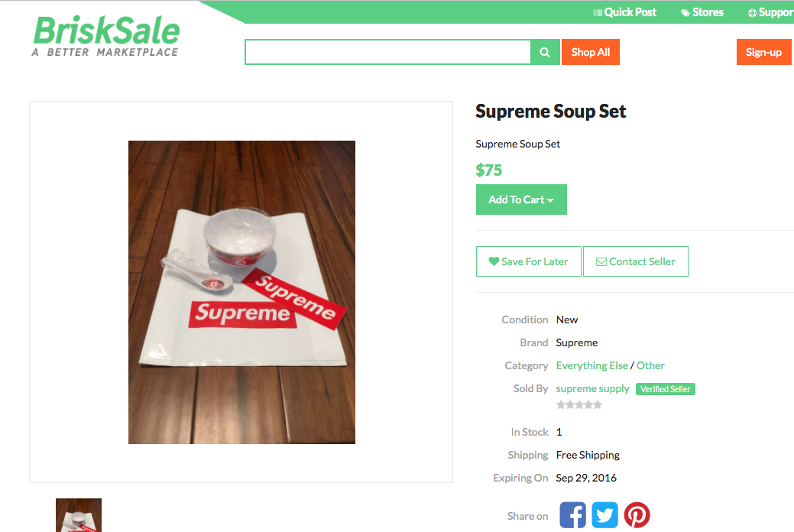The image size is (794, 532).
Task: Save item with Save For Later
Action: coord(529,261)
